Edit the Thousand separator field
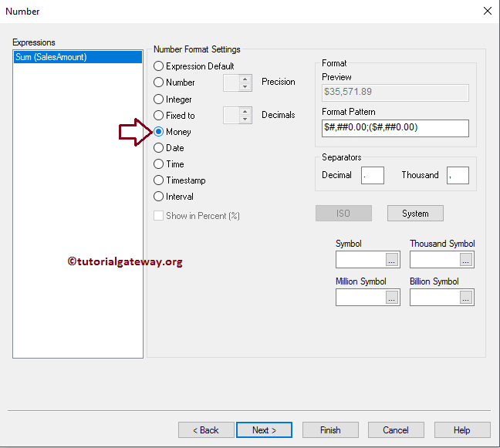The image size is (500, 448). [458, 175]
